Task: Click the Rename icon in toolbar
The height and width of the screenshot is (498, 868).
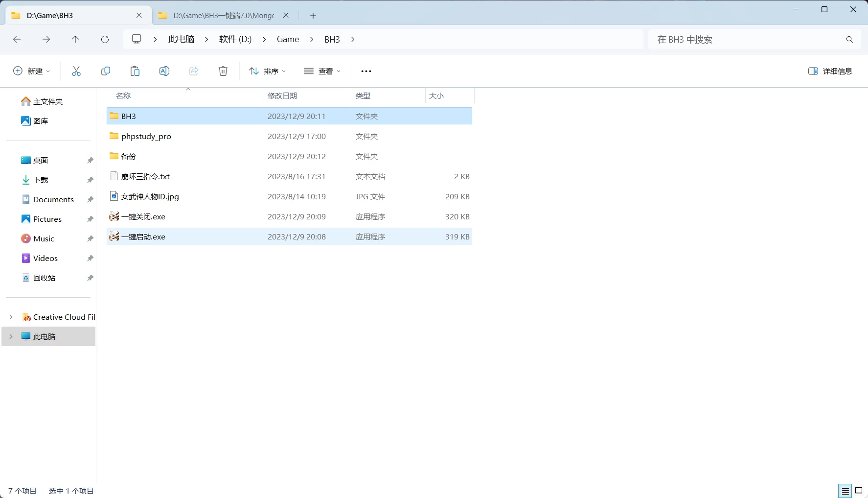Action: (164, 71)
